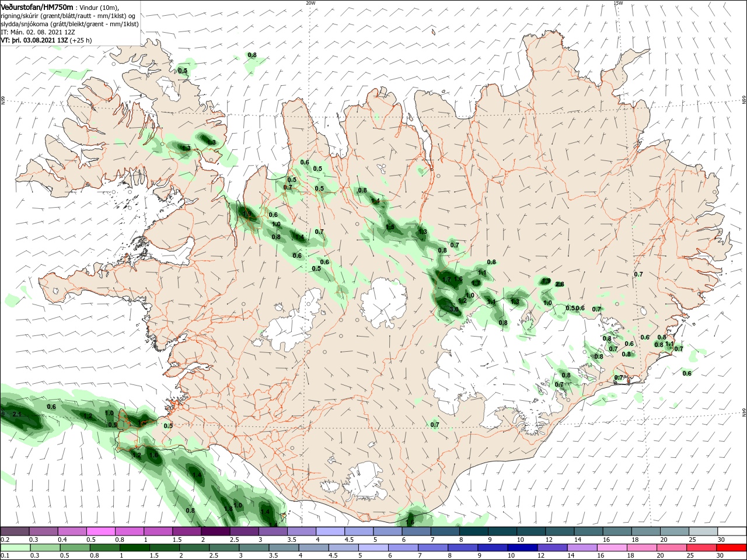Click the 15W longitude label

[x=618, y=2]
